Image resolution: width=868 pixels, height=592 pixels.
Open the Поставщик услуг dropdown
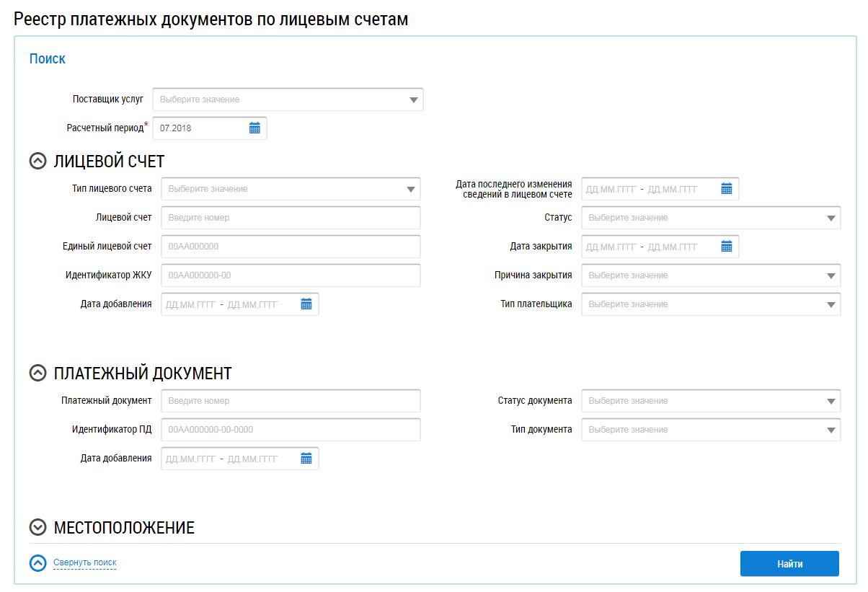[288, 100]
